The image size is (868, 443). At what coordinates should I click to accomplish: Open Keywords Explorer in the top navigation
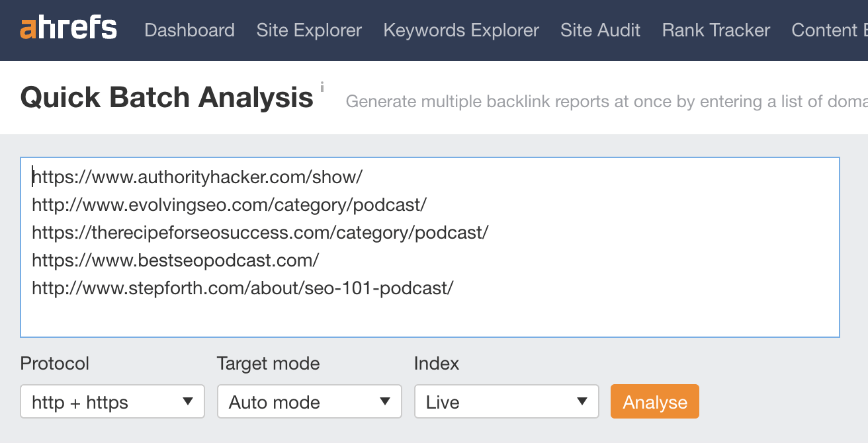pyautogui.click(x=461, y=30)
